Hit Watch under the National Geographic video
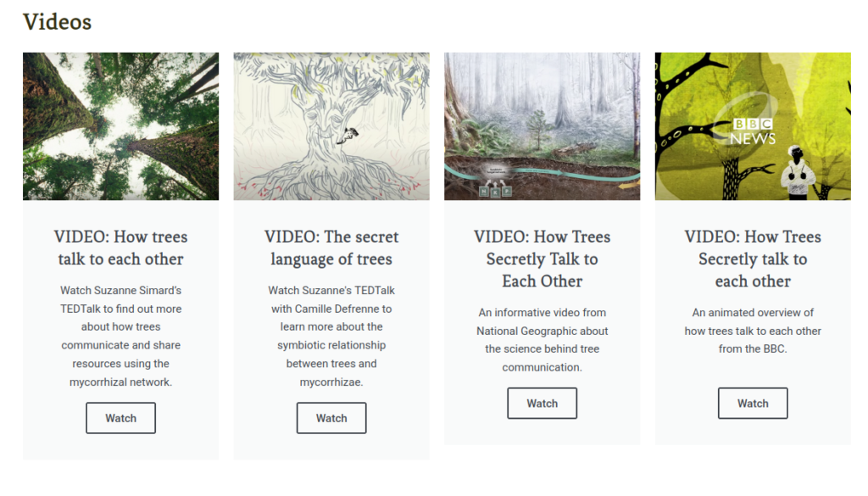Viewport: 868px width, 496px height. 542,403
